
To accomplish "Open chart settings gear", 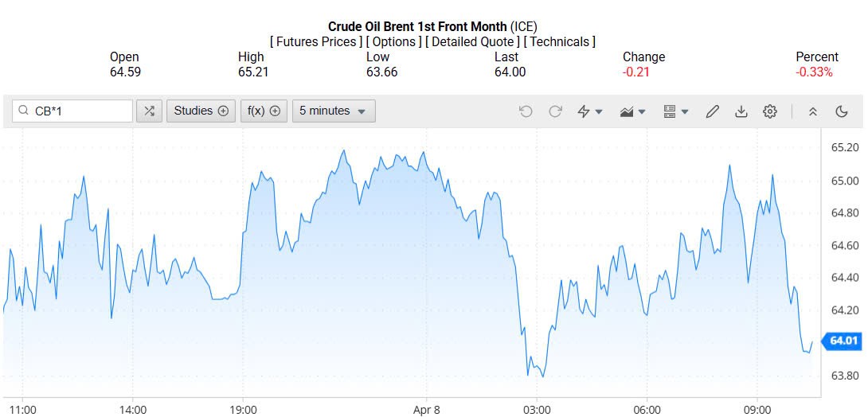I will 770,111.
